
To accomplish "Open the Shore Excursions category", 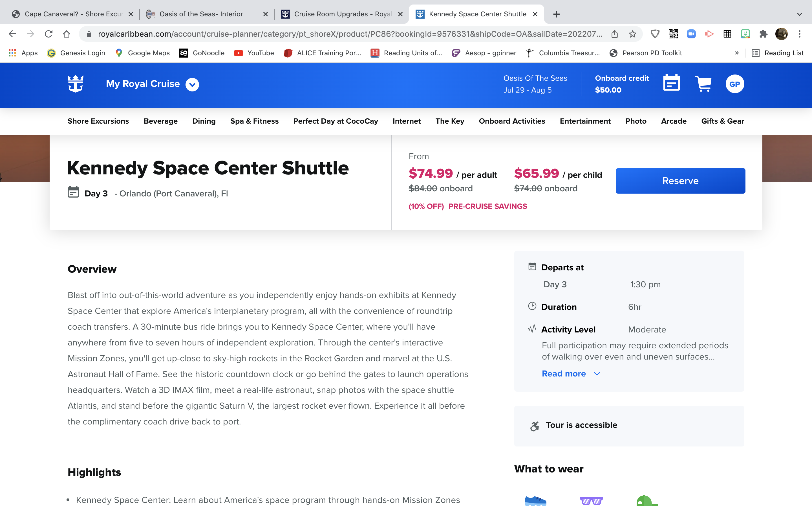I will pyautogui.click(x=98, y=121).
